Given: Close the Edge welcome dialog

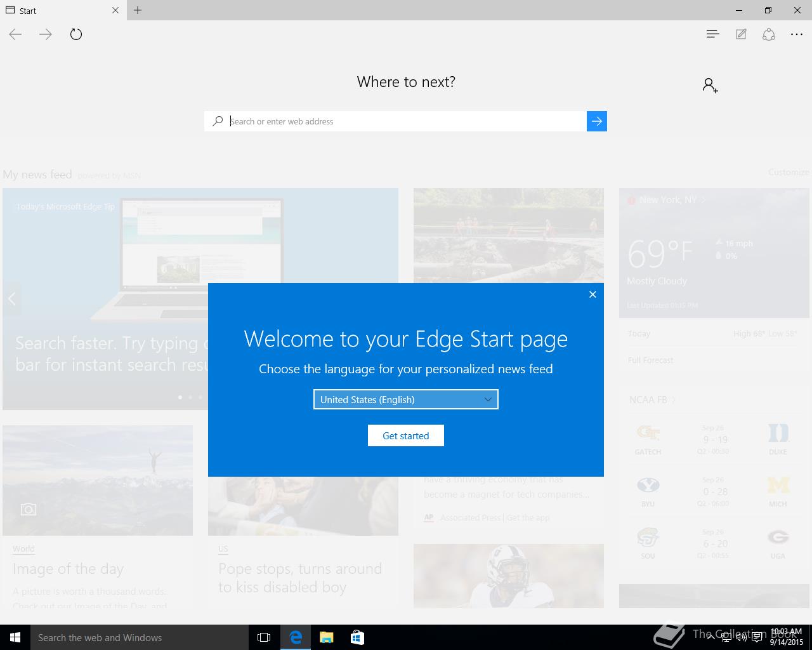Looking at the screenshot, I should (x=593, y=295).
